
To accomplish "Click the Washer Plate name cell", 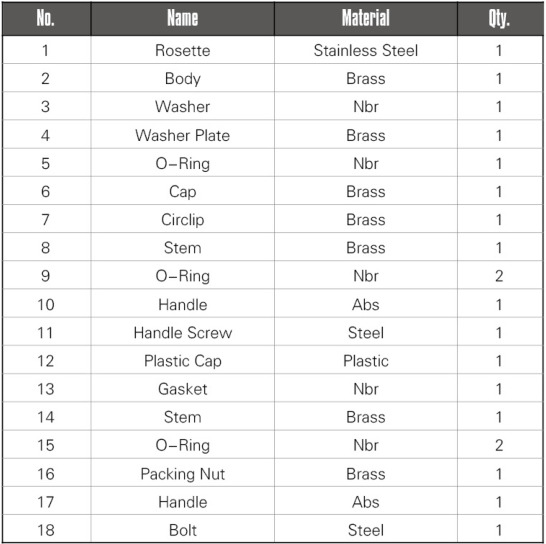I will [182, 135].
